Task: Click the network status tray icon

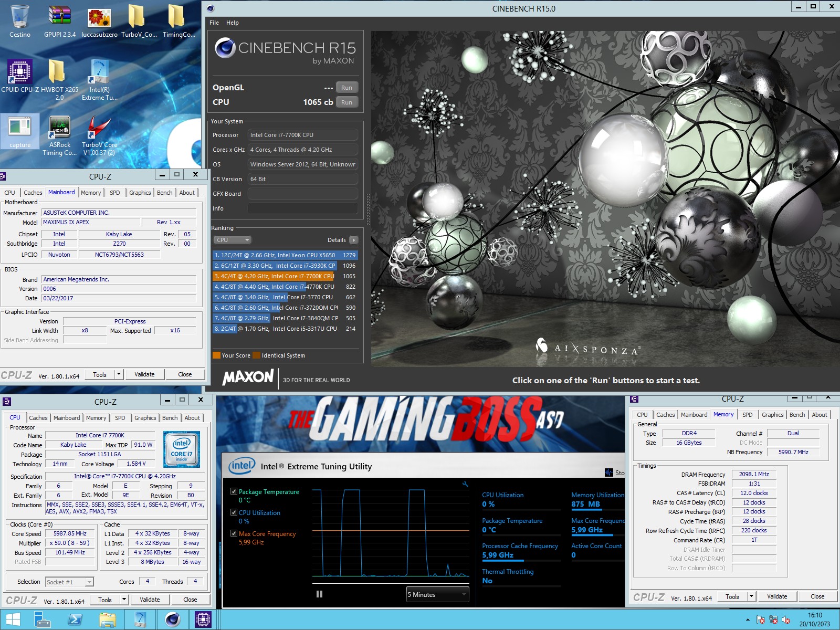Action: tap(773, 620)
